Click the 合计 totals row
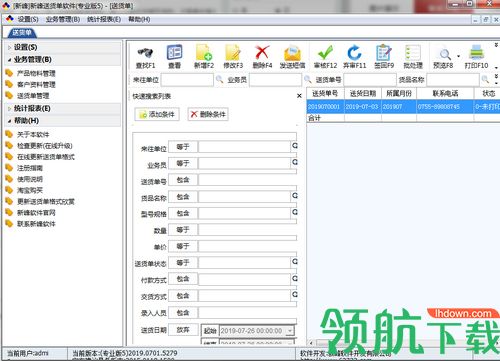Image resolution: width=500 pixels, height=361 pixels. pos(403,118)
